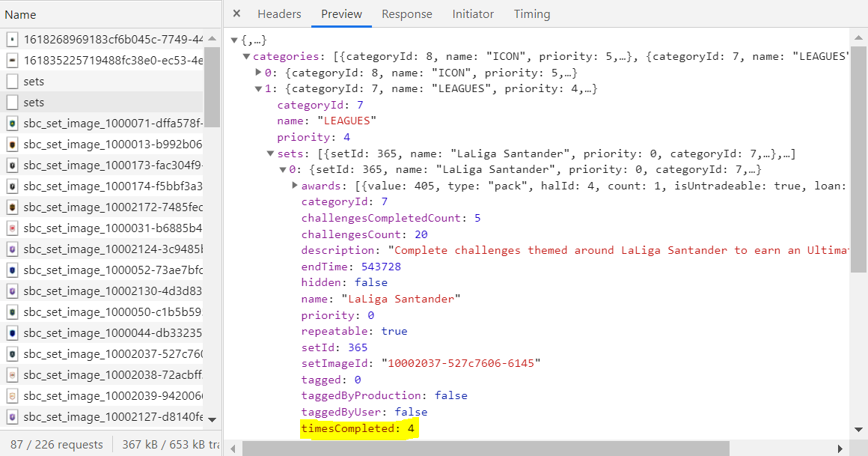868x456 pixels.
Task: Click icon of sbc_set_image_1000050 request
Action: click(x=12, y=312)
